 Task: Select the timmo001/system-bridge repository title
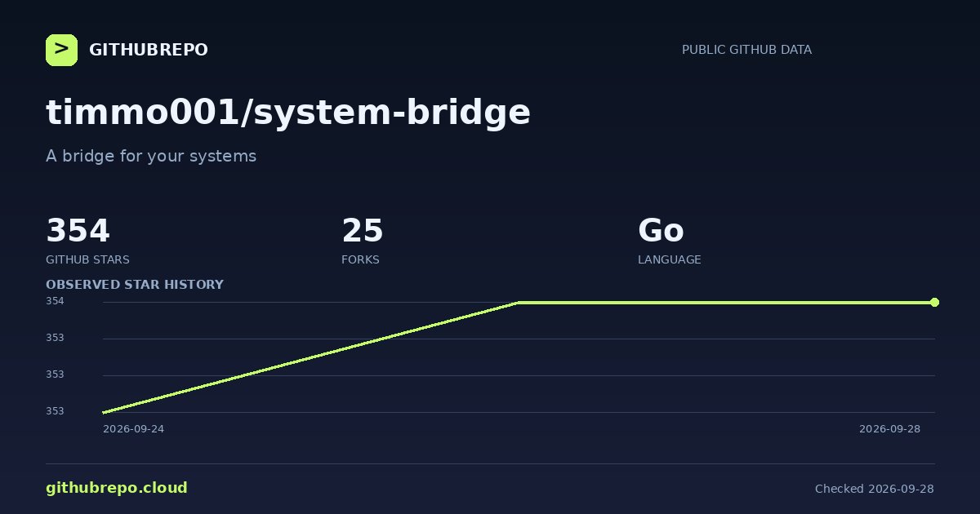(288, 113)
